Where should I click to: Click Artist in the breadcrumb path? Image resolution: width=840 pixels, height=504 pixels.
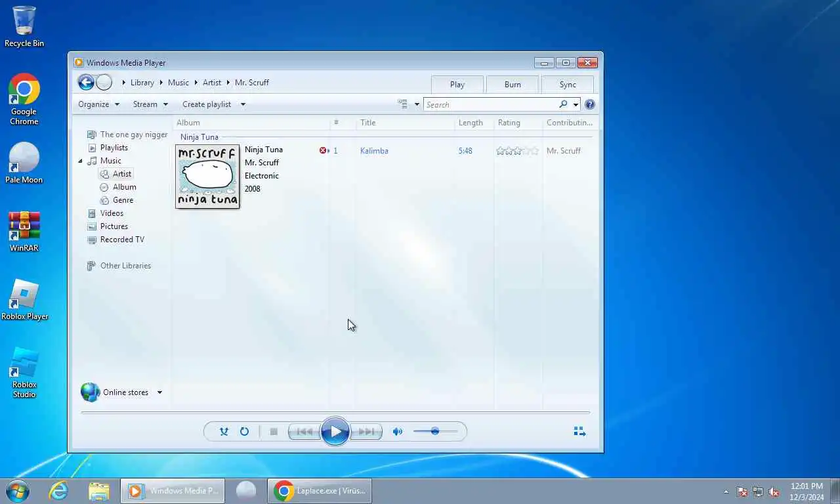point(211,83)
